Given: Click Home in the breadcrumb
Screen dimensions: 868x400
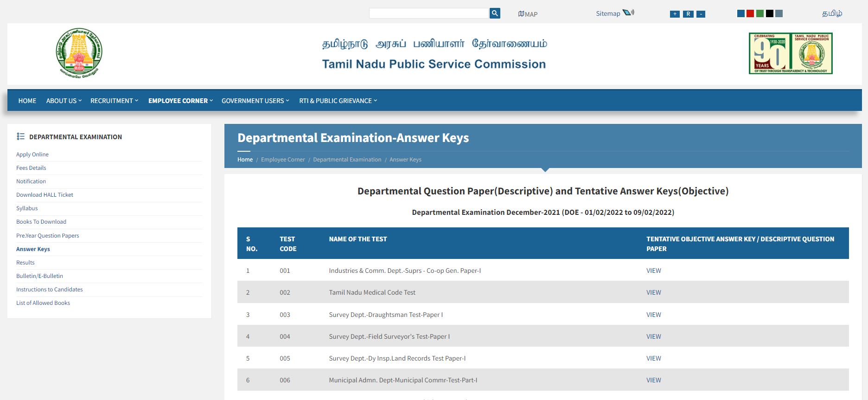Looking at the screenshot, I should [x=245, y=160].
